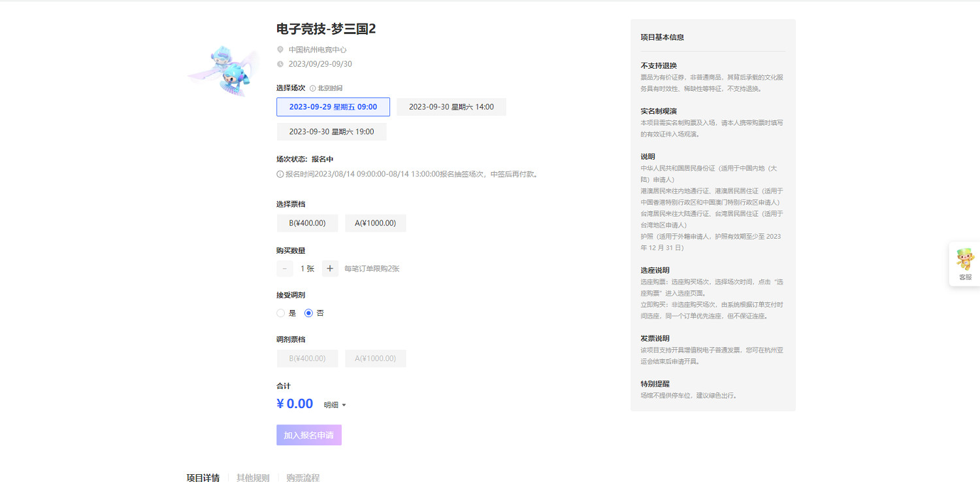Select the 2023-09-30 14:00 session
Screen dimensions: 980x482
point(451,107)
